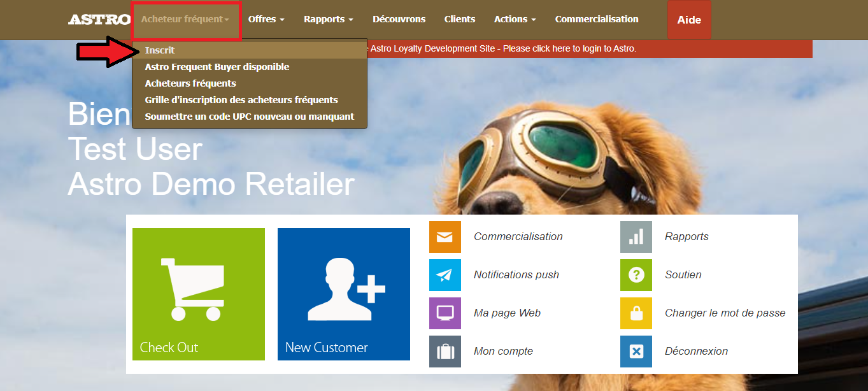Expand the Offres dropdown in navbar
868x391 pixels.
click(266, 20)
